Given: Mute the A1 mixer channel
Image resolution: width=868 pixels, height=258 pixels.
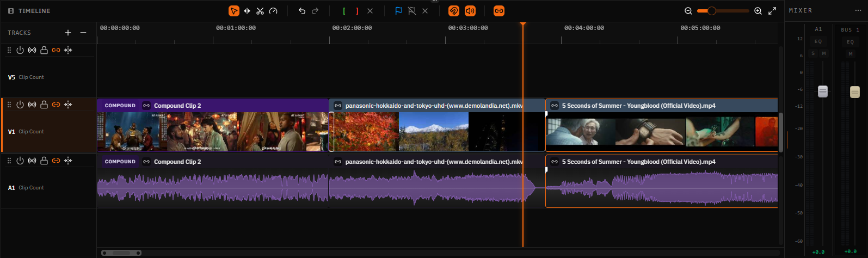Looking at the screenshot, I should pyautogui.click(x=824, y=53).
